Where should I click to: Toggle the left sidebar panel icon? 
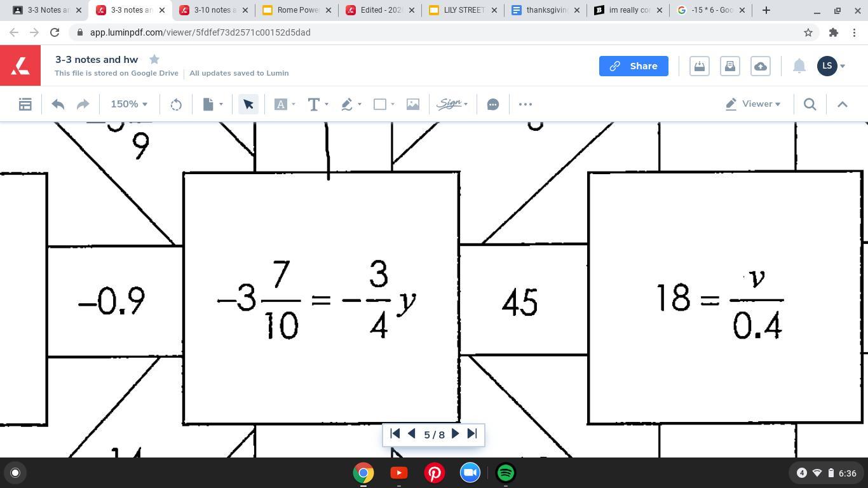point(25,104)
